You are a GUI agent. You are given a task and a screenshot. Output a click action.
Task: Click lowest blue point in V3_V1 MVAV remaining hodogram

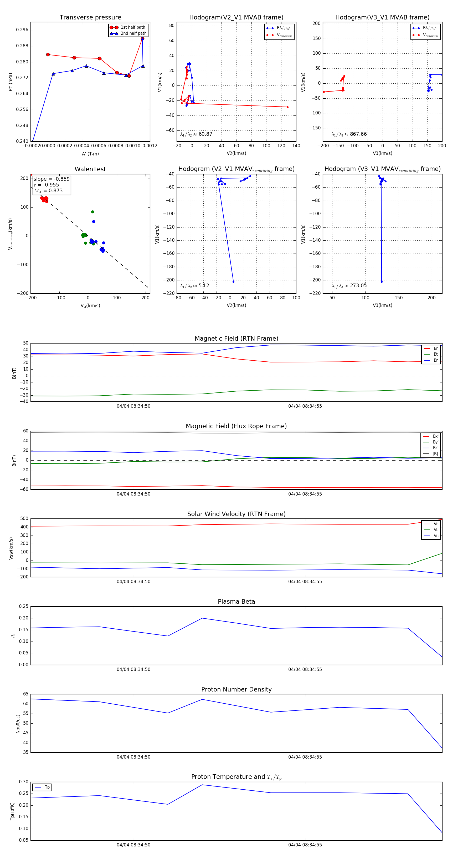pos(382,282)
